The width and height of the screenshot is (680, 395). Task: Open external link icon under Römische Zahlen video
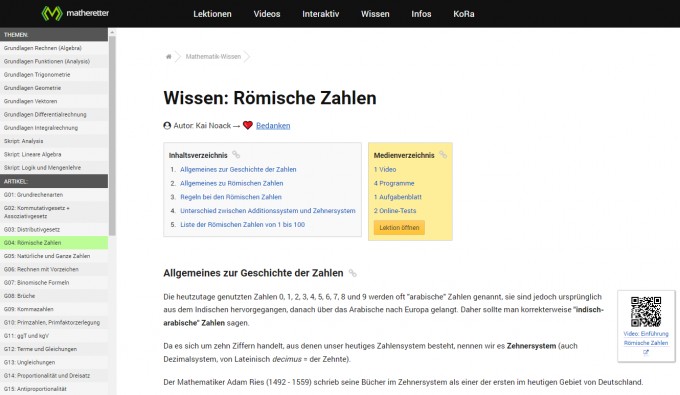click(x=646, y=352)
